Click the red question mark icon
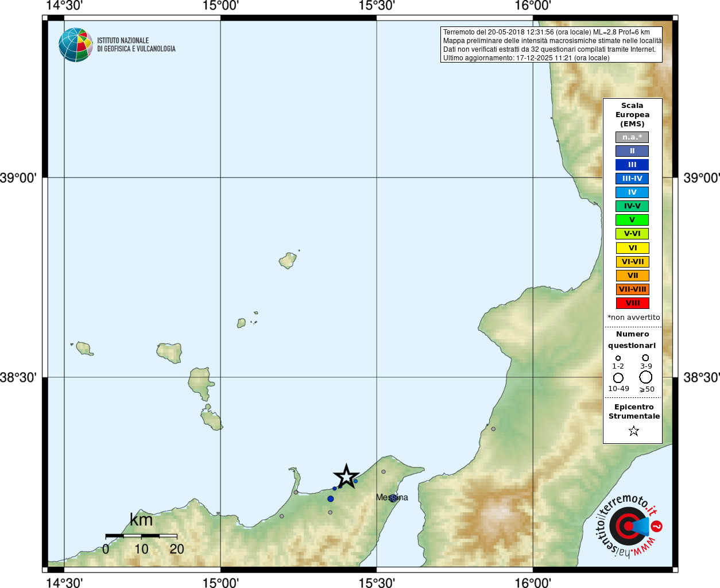 [x=657, y=526]
